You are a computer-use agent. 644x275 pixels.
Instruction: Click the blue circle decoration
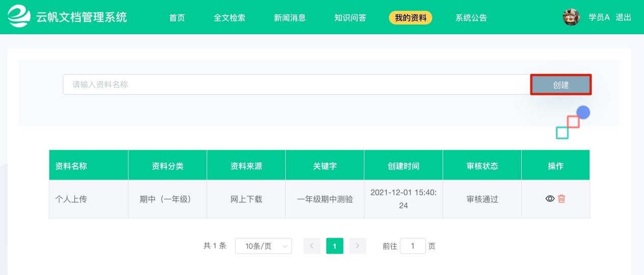click(x=583, y=112)
